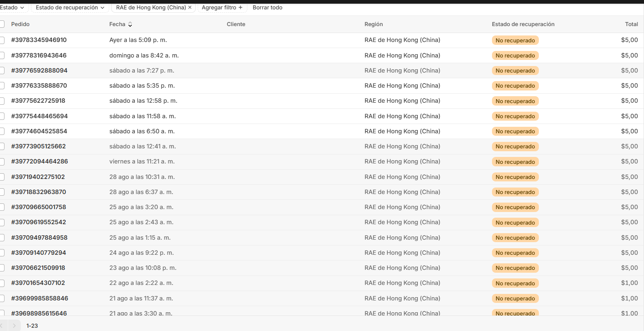644x331 pixels.
Task: Tick the checkbox beside order #39775622725918
Action: [2, 101]
